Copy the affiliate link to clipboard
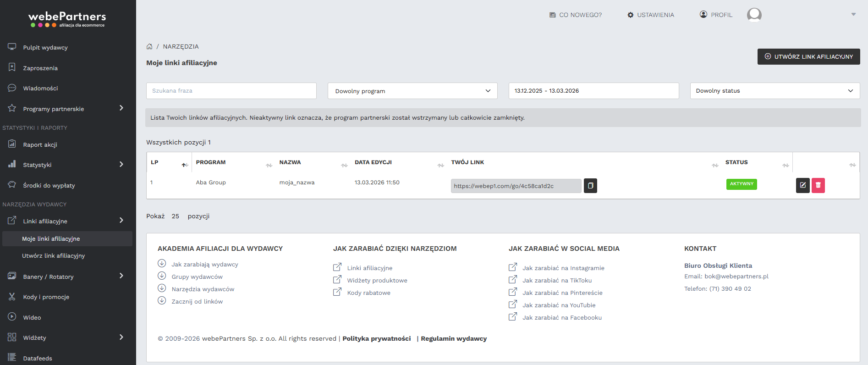868x365 pixels. point(590,186)
